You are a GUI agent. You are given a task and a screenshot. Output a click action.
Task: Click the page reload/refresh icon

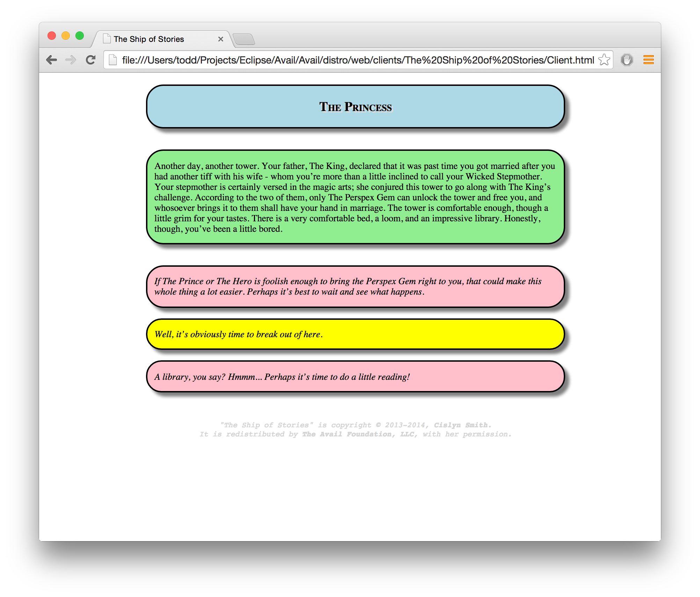(92, 59)
